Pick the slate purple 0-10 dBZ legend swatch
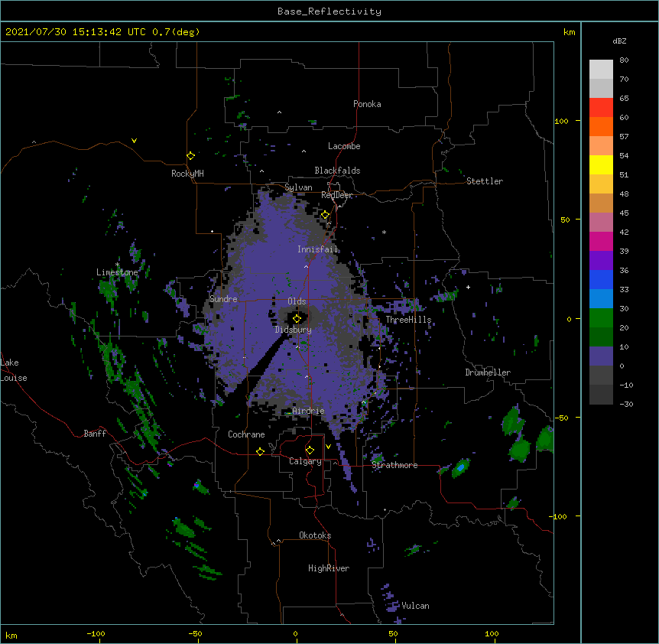The width and height of the screenshot is (659, 644). 601,356
